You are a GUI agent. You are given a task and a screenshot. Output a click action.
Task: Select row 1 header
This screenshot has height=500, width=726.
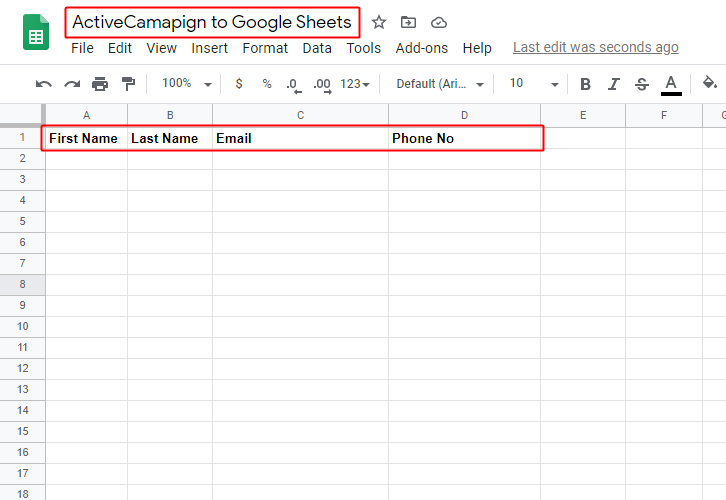22,138
